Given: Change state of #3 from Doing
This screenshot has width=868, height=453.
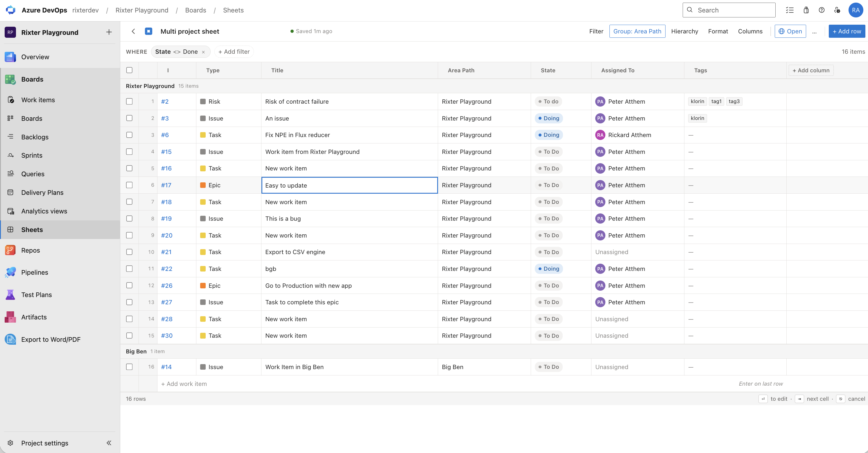Looking at the screenshot, I should point(549,118).
